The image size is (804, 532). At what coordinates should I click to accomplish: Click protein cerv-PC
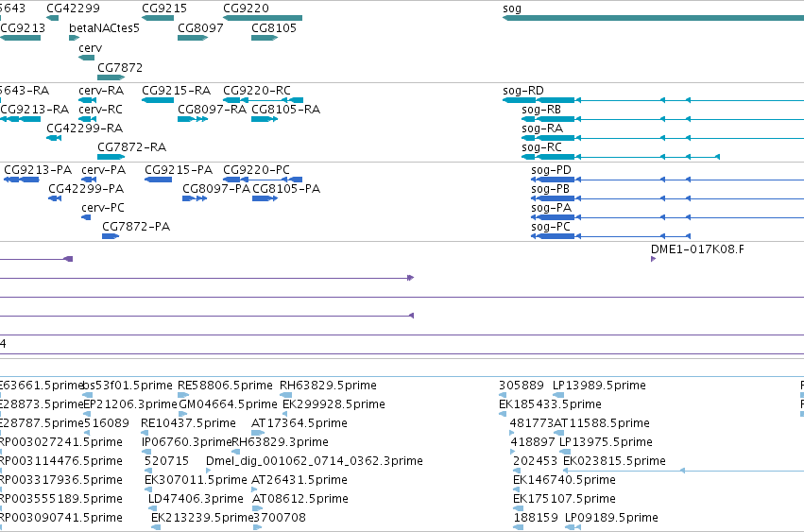(x=103, y=208)
